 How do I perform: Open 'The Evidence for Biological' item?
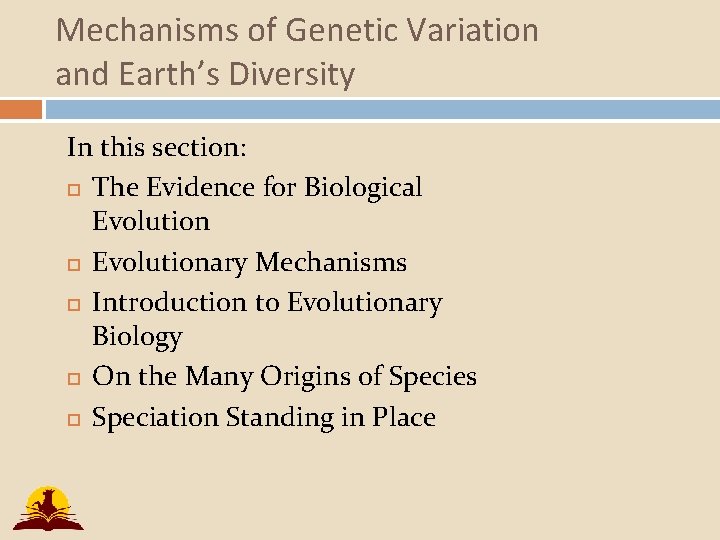257,187
